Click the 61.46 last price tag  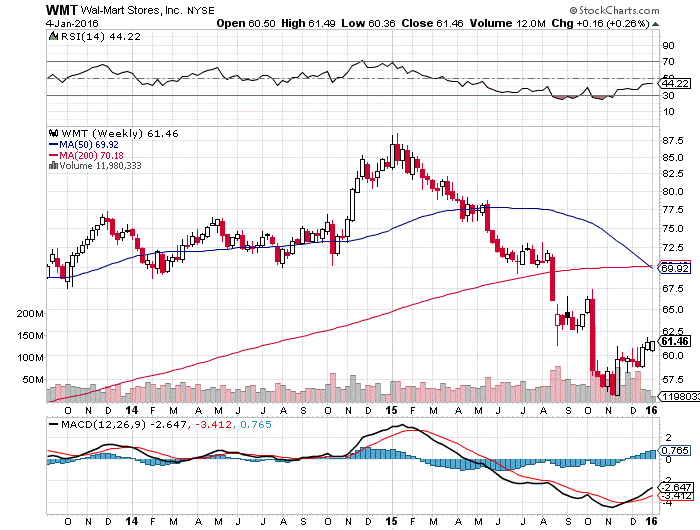click(x=675, y=341)
